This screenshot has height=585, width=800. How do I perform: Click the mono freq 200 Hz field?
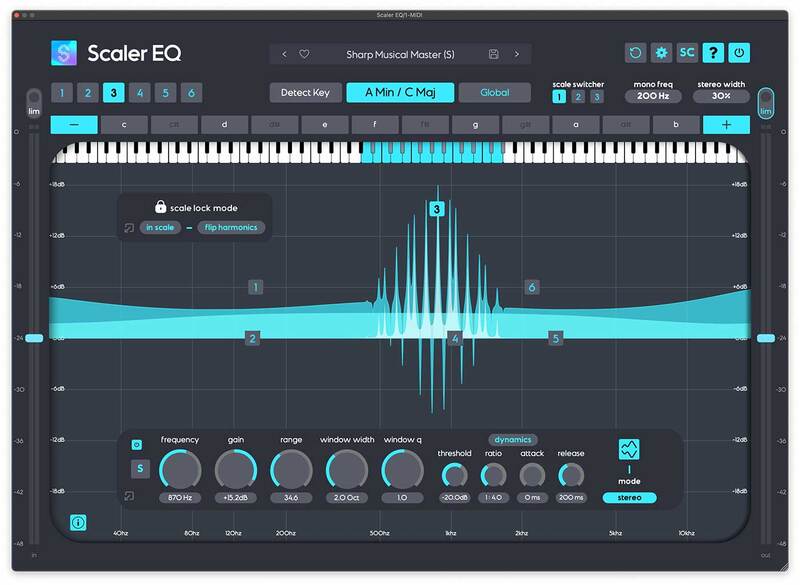point(652,97)
